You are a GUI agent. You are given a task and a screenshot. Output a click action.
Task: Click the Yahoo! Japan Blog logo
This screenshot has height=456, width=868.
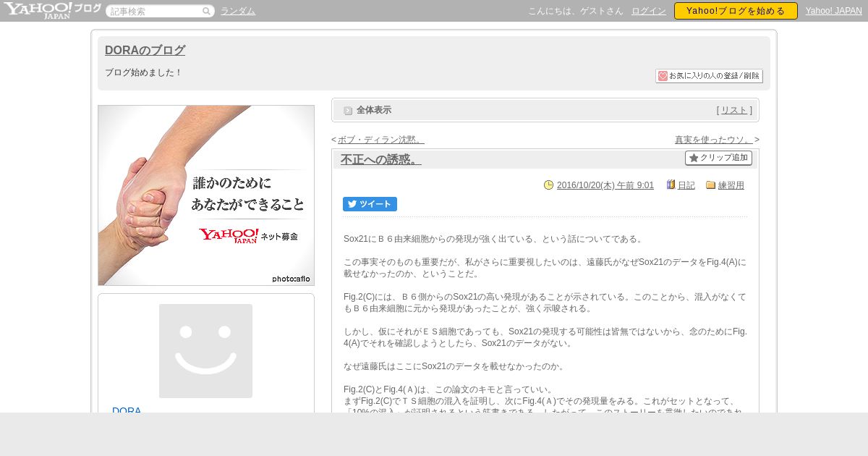point(52,10)
